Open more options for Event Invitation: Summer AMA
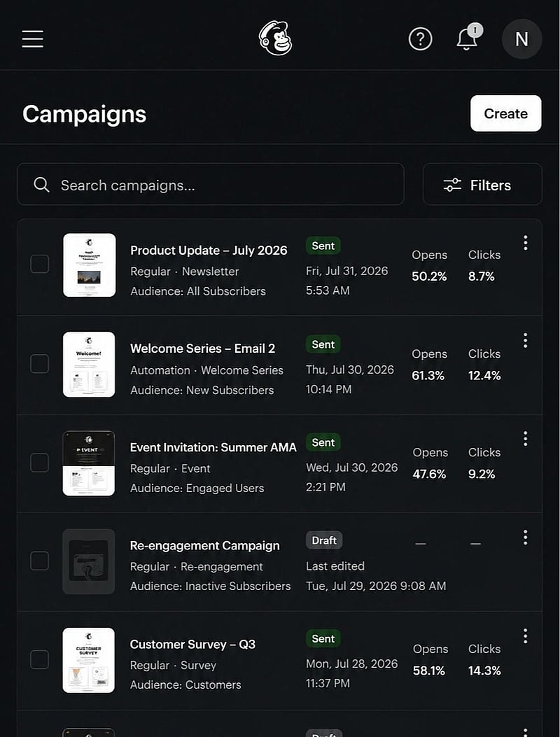 [x=525, y=439]
